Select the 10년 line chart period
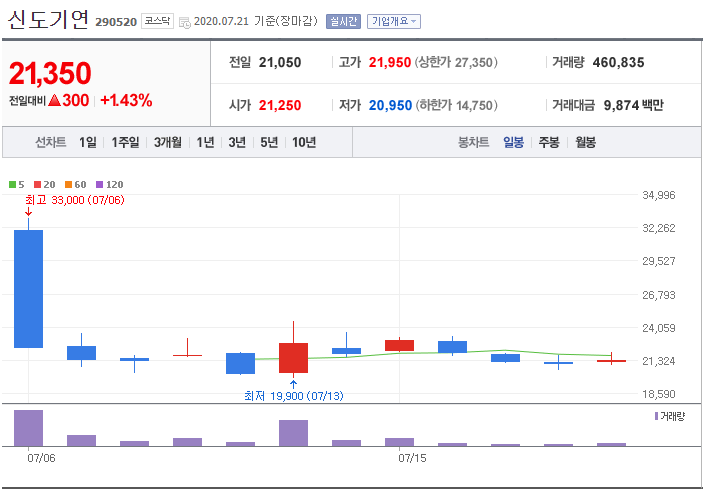The image size is (703, 489). 304,143
